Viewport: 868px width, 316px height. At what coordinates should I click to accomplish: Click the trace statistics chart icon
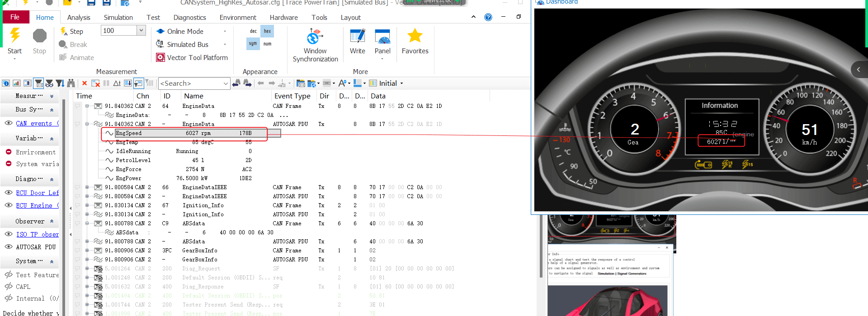[x=17, y=83]
